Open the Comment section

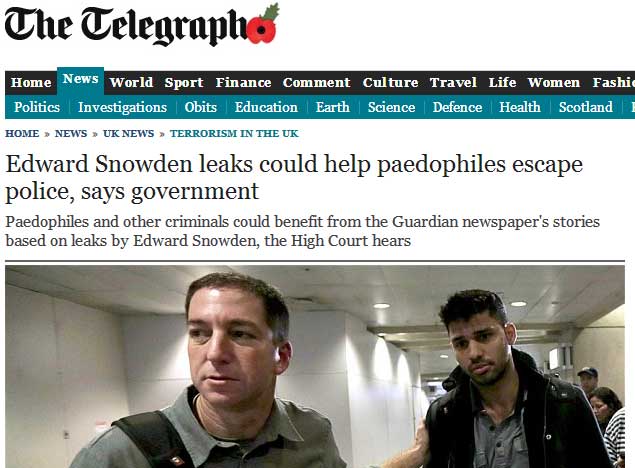coord(317,83)
